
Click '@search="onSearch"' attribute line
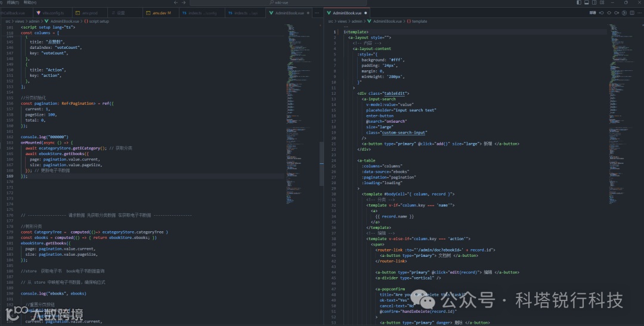point(386,121)
